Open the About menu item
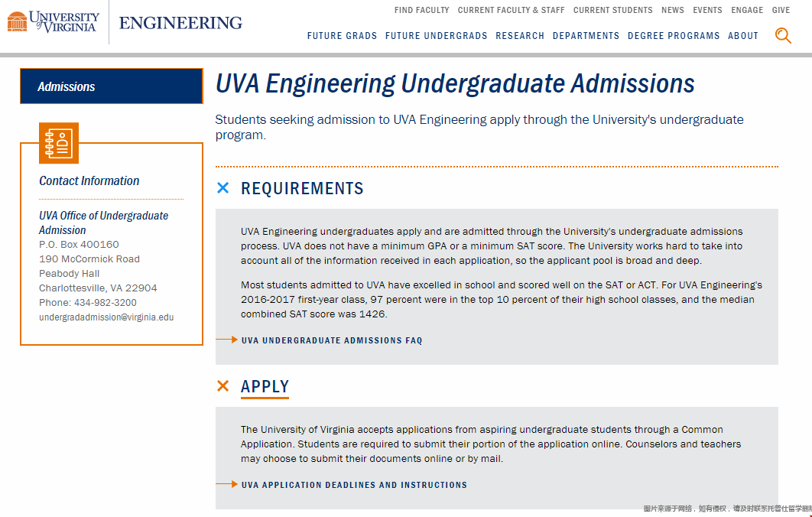Screen dimensions: 812x517 [x=743, y=36]
